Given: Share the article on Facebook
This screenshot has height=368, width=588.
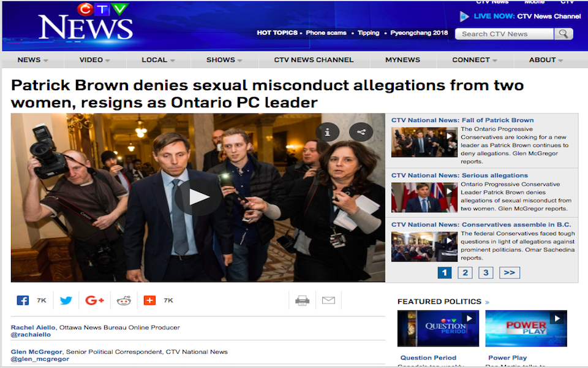Looking at the screenshot, I should [x=23, y=301].
